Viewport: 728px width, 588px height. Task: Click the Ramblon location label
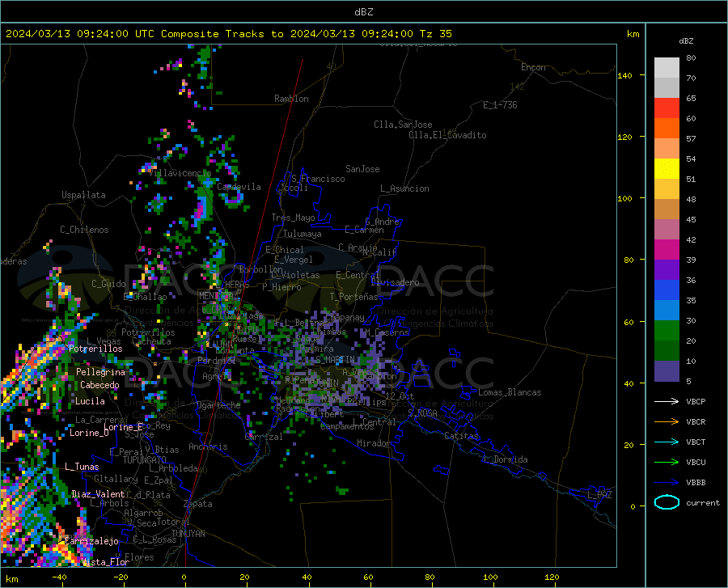[x=291, y=99]
